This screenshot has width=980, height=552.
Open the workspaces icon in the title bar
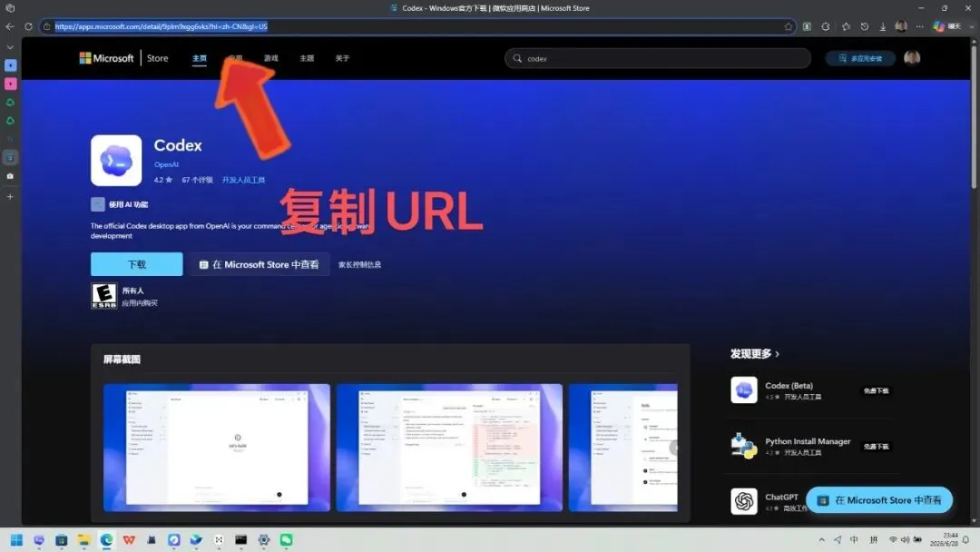[10, 8]
